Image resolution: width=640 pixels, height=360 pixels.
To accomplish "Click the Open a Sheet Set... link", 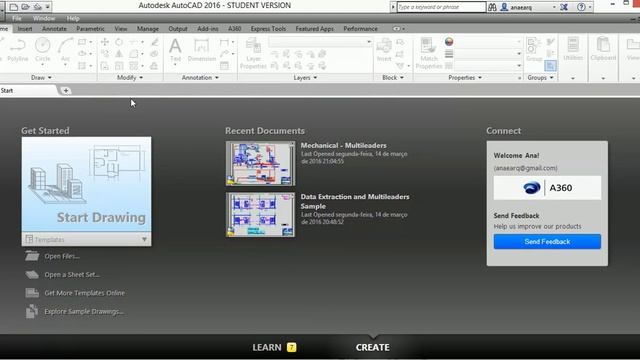I will [72, 275].
